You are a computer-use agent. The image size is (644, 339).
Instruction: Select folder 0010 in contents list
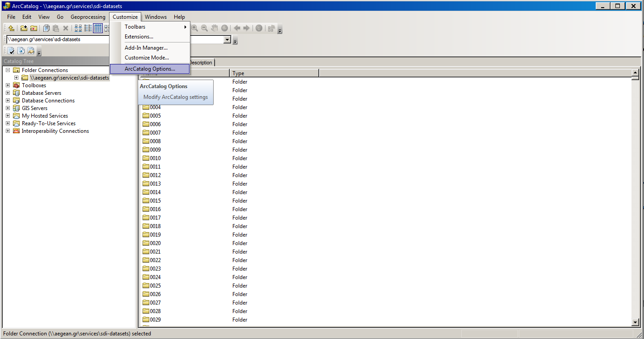(155, 158)
